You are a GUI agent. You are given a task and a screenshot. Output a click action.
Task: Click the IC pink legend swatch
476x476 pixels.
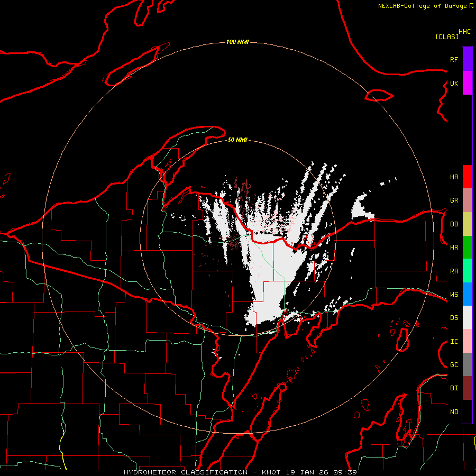467,341
